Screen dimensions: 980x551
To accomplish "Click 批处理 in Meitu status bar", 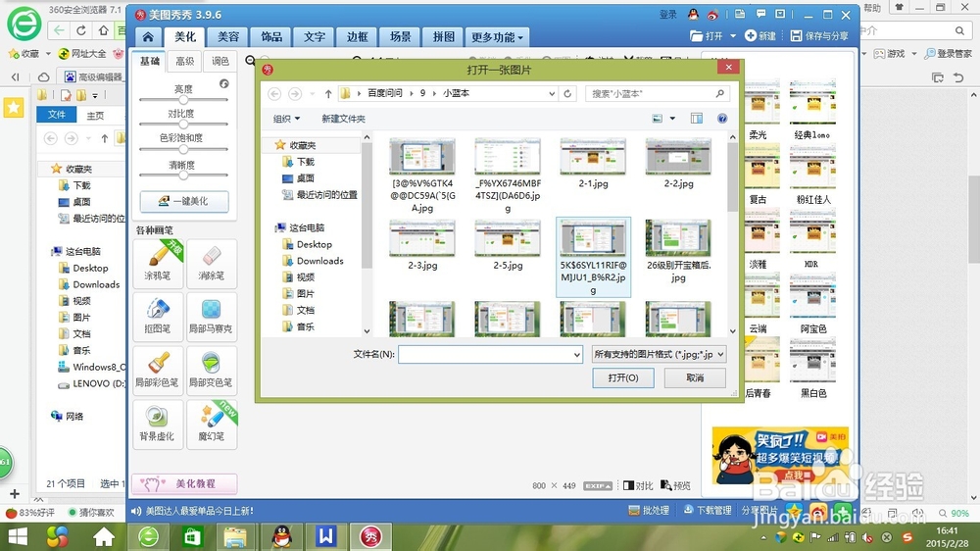I will pos(650,511).
